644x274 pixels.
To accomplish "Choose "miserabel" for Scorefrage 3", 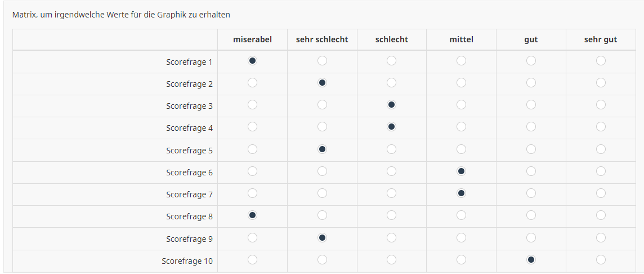I will click(x=253, y=105).
